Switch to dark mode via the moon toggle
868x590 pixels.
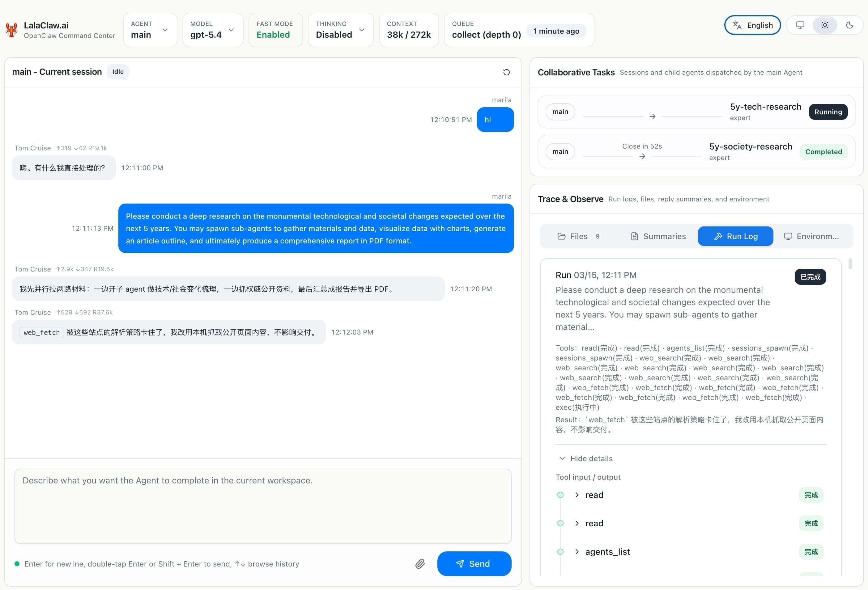point(850,25)
